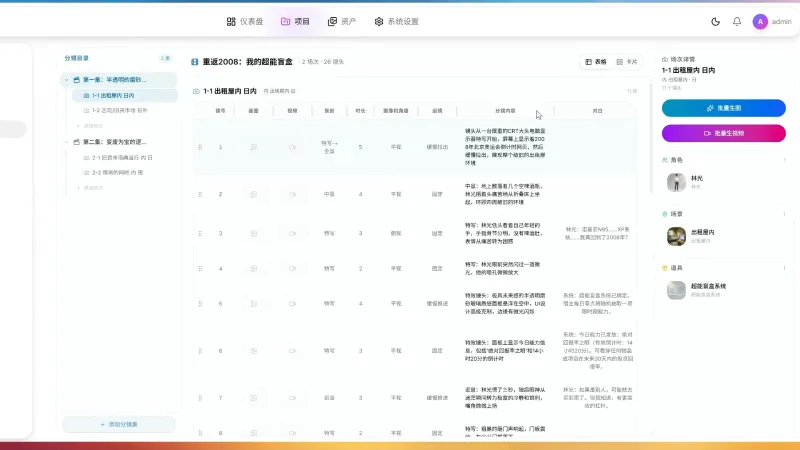Click the 批量生视频 button

tap(723, 133)
